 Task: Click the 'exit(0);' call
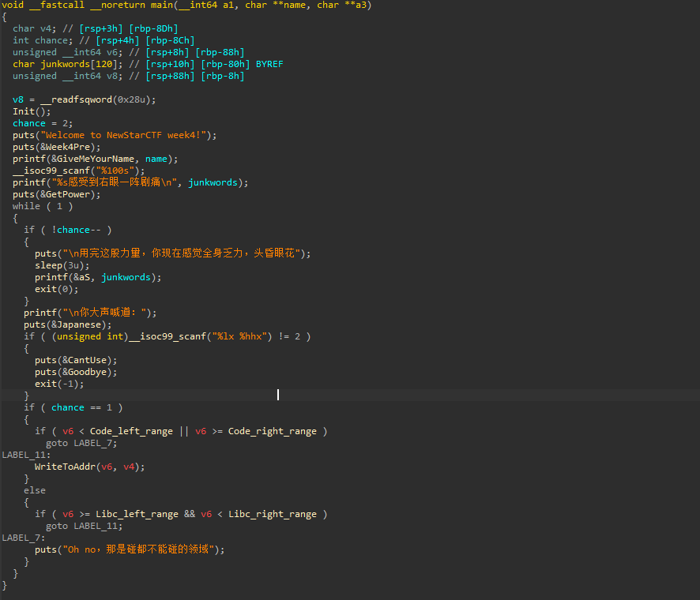click(x=57, y=289)
